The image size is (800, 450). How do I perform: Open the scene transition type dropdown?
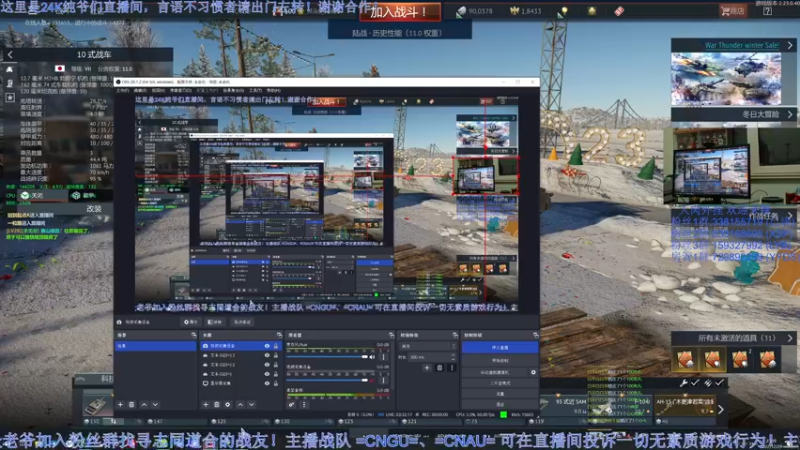(x=428, y=346)
